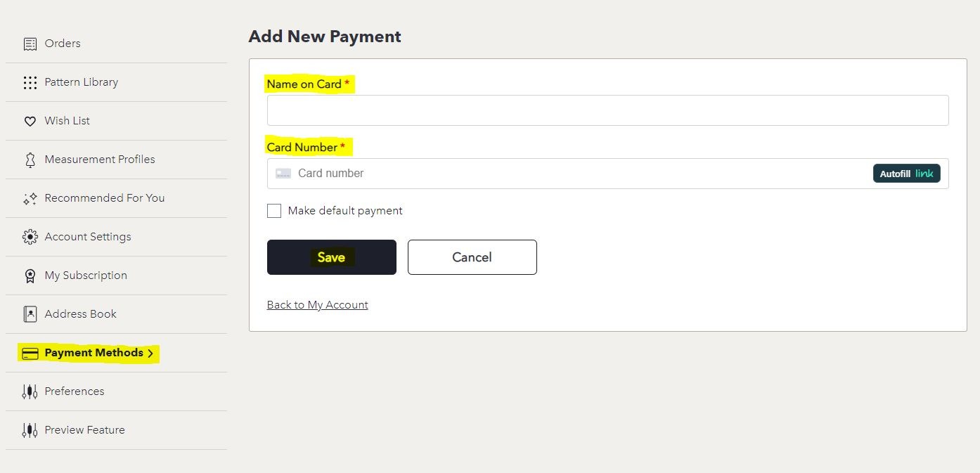Cancel adding the payment
The height and width of the screenshot is (473, 980).
click(472, 257)
